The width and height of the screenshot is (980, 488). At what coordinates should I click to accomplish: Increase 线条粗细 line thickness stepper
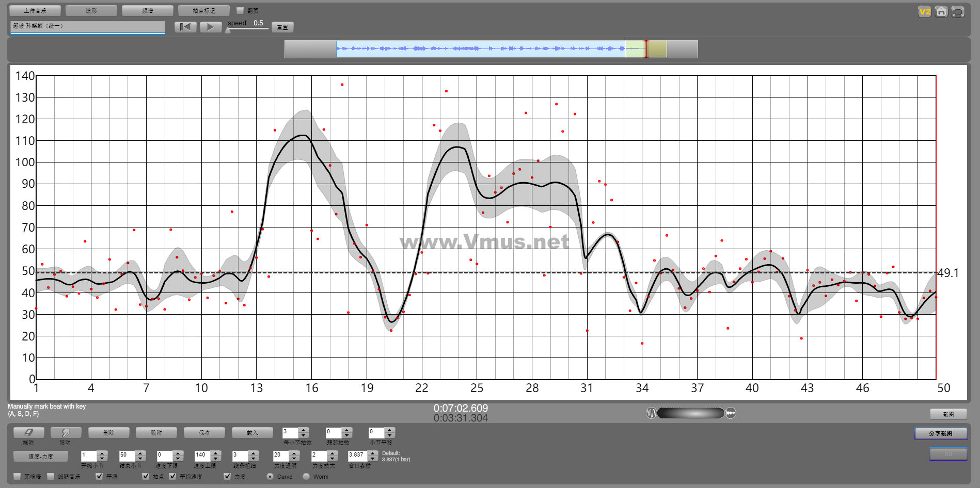point(253,453)
